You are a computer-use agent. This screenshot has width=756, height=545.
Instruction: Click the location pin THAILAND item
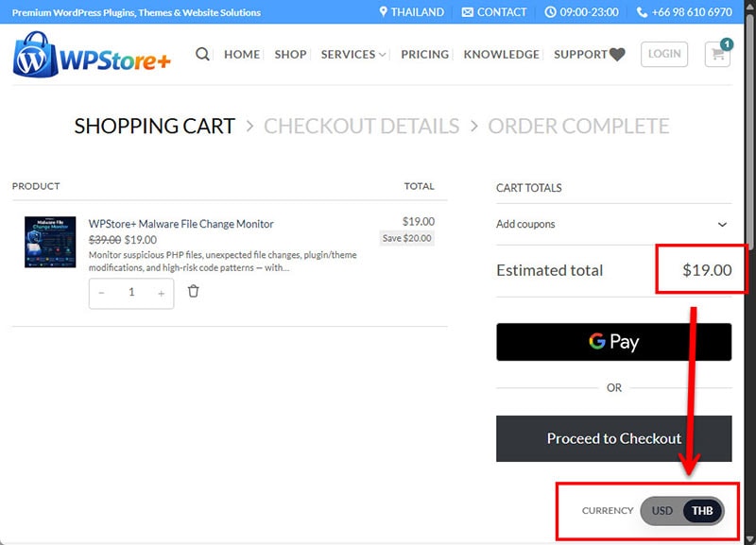point(411,12)
